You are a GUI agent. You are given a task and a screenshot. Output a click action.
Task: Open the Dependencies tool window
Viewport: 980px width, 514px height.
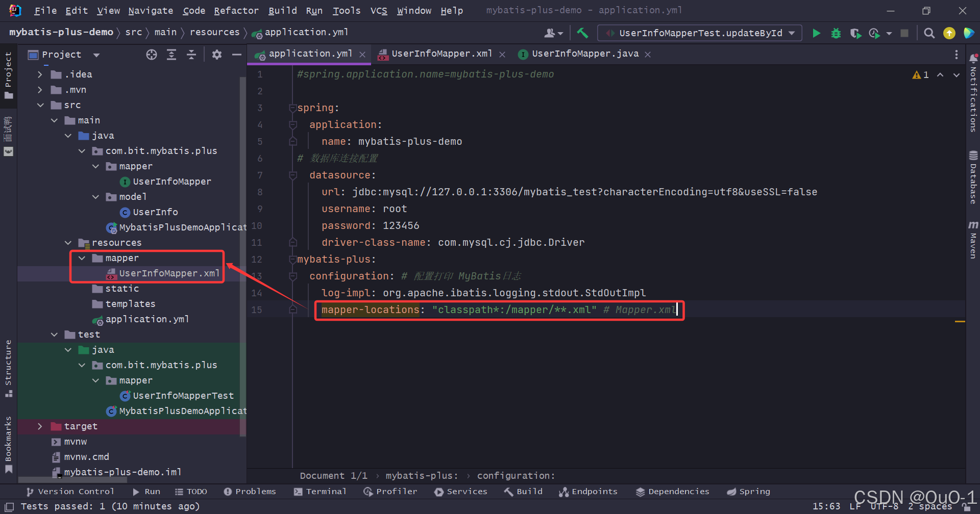coord(673,492)
